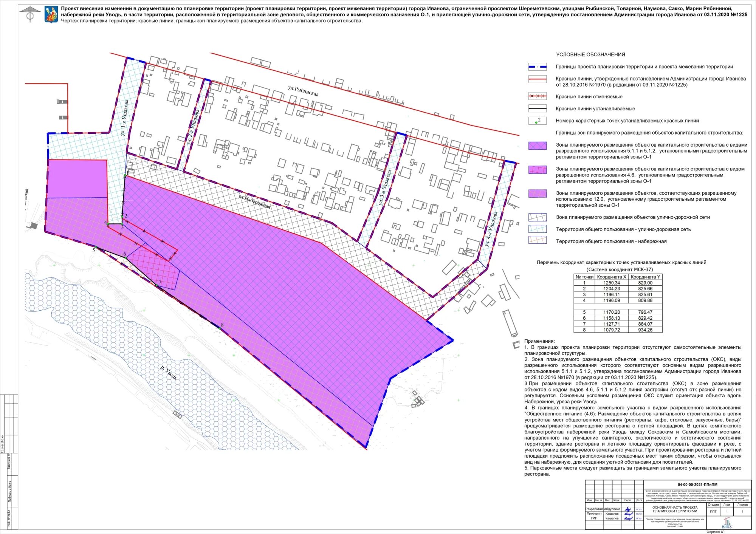This screenshot has height=534, width=756.
Task: Click the '№ точки' table column header
Action: (584, 277)
